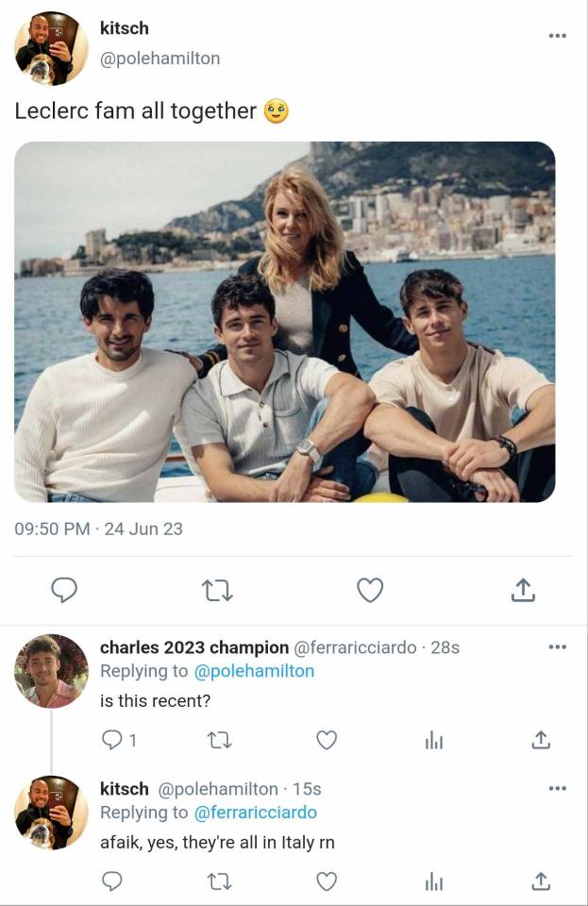This screenshot has width=588, height=906.
Task: Reply to the main Leclerc fam tweet
Action: click(63, 591)
